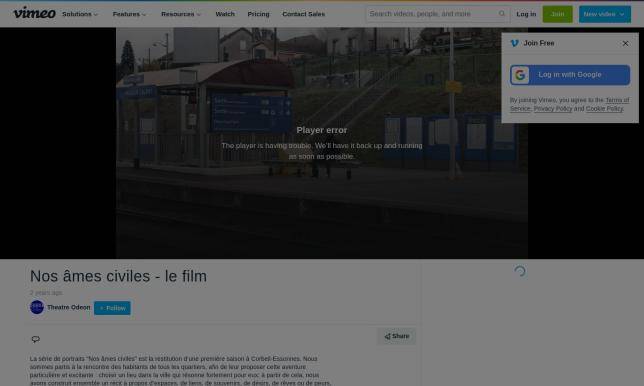Follow Theatre Odeon
Image resolution: width=644 pixels, height=386 pixels.
112,308
